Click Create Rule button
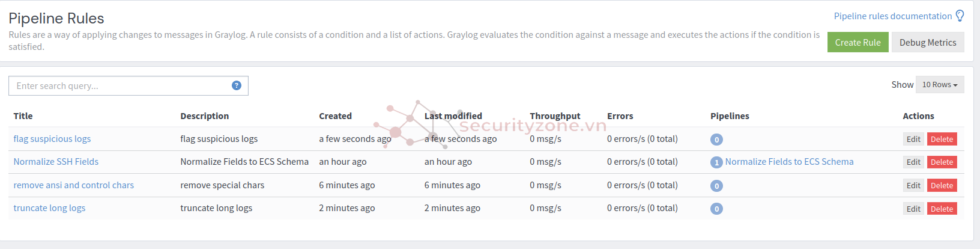 (x=857, y=42)
